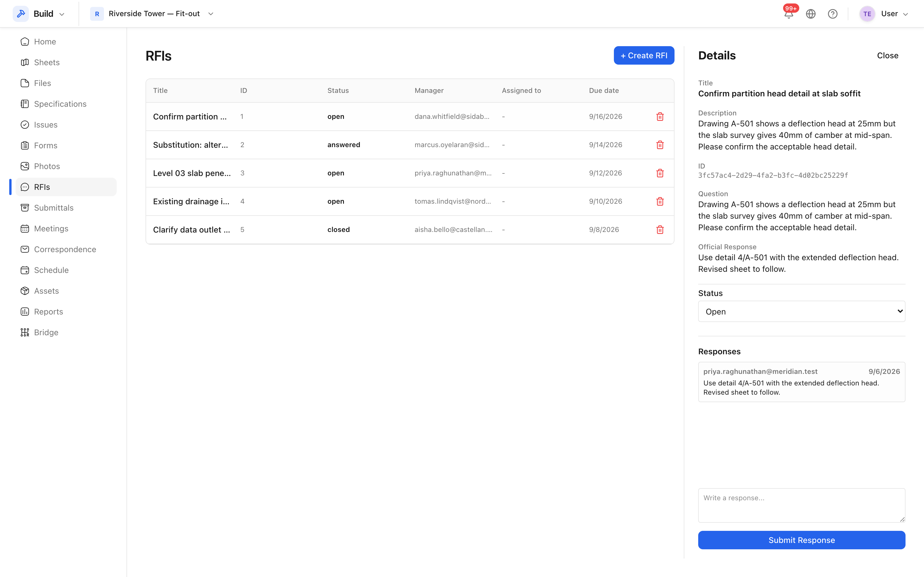Open the notifications bell icon
This screenshot has width=924, height=577.
coord(789,14)
